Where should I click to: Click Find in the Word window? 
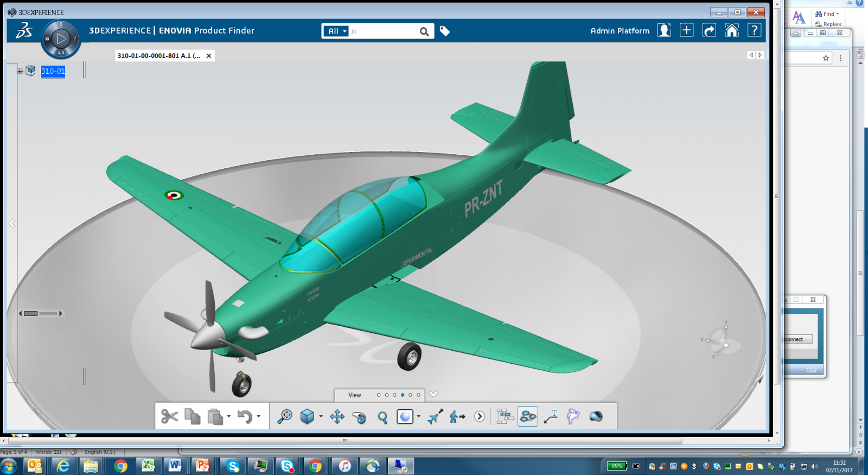827,14
